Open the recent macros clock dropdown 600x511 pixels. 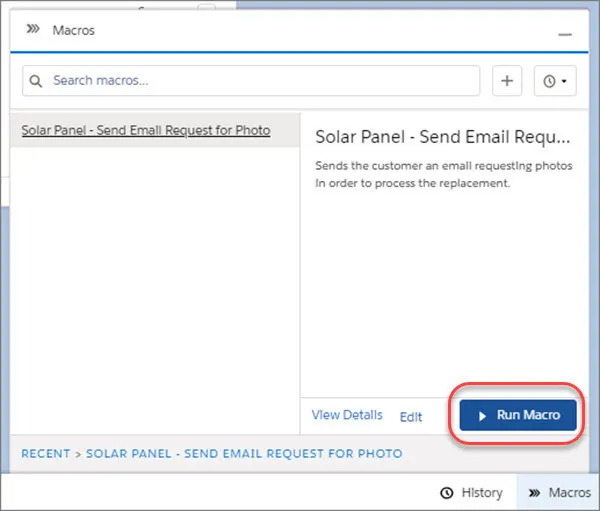tap(555, 81)
